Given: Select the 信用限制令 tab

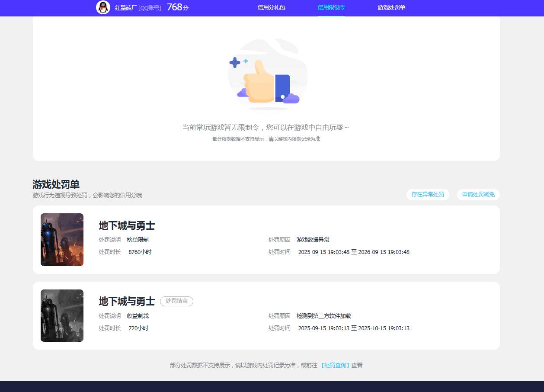Looking at the screenshot, I should (331, 7).
